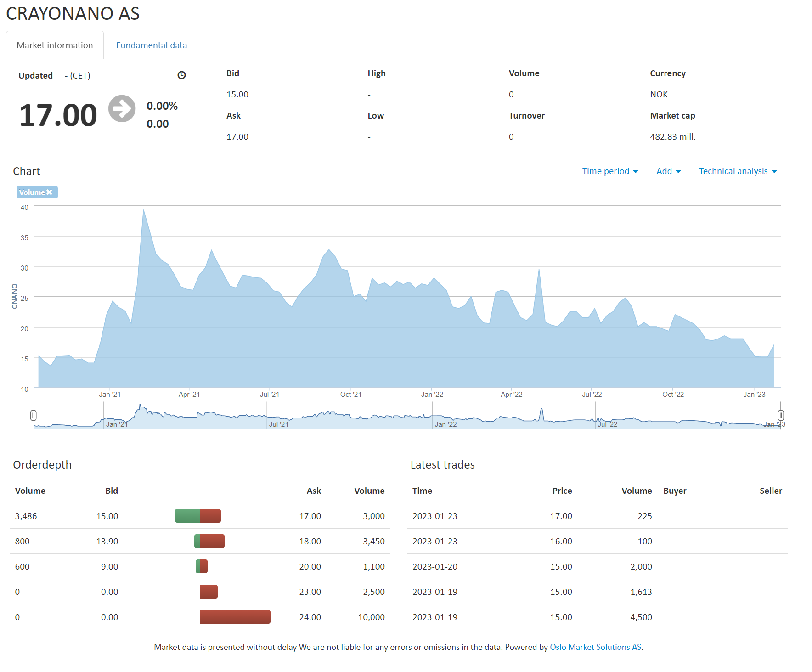Screen dimensions: 812x672
Task: Click bid price 9.00 in Orderdepth
Action: tap(109, 566)
